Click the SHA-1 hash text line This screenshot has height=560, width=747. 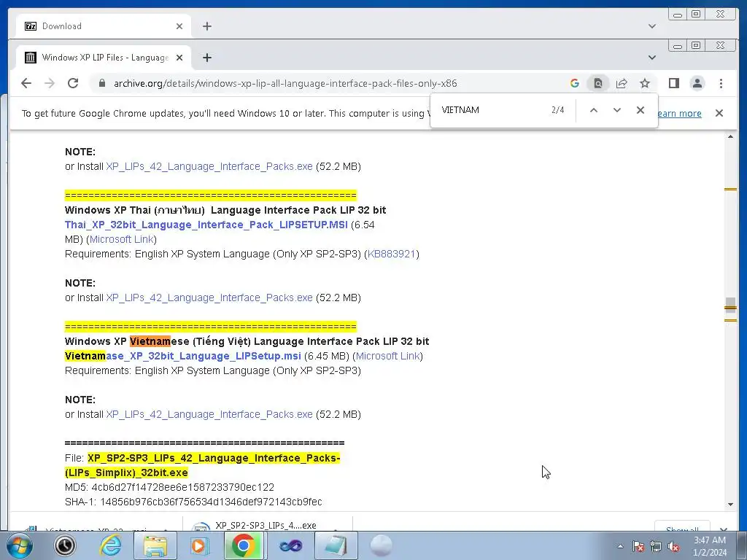[x=193, y=502]
